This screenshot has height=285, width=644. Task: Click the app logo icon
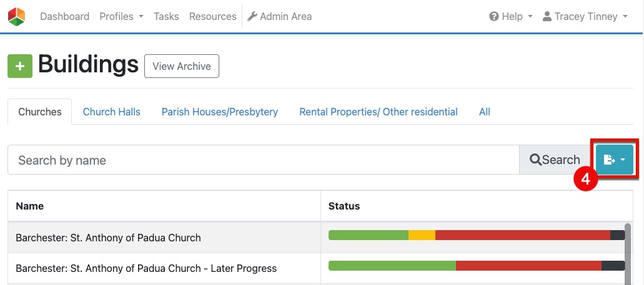17,17
